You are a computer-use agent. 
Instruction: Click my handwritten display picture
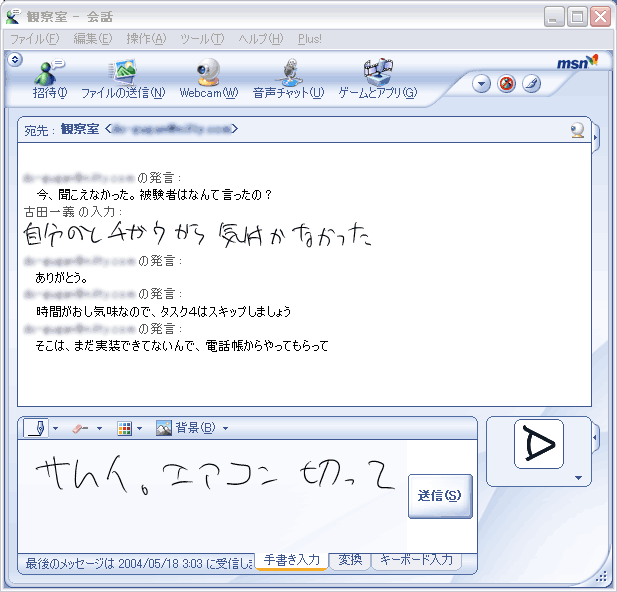539,444
